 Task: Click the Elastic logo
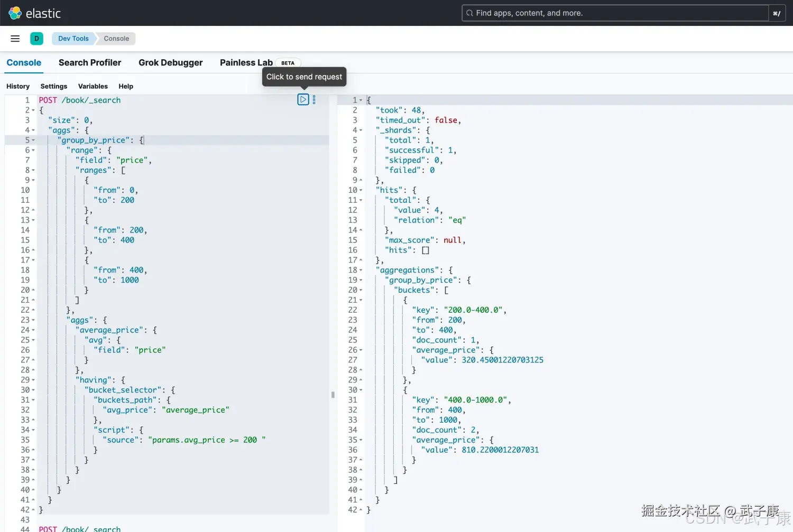tap(35, 13)
